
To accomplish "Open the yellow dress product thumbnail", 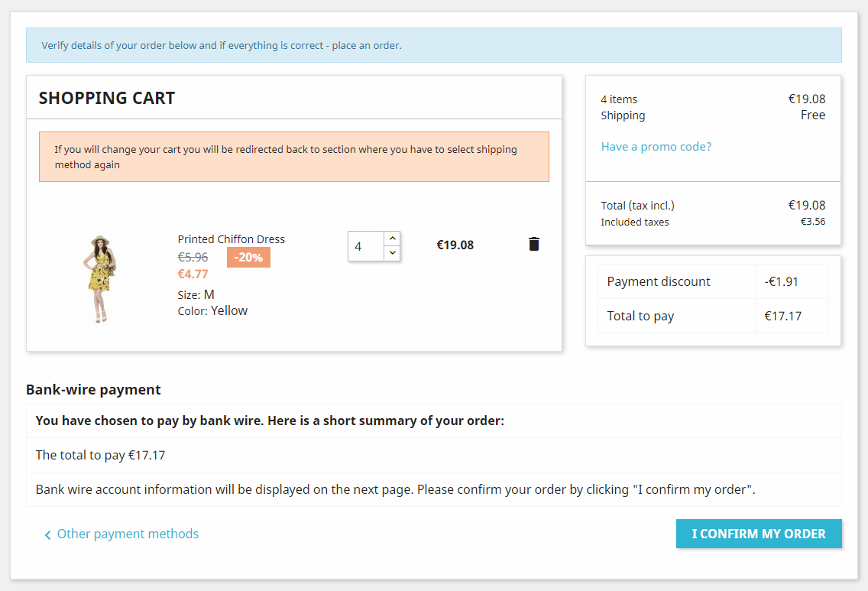I will point(99,278).
